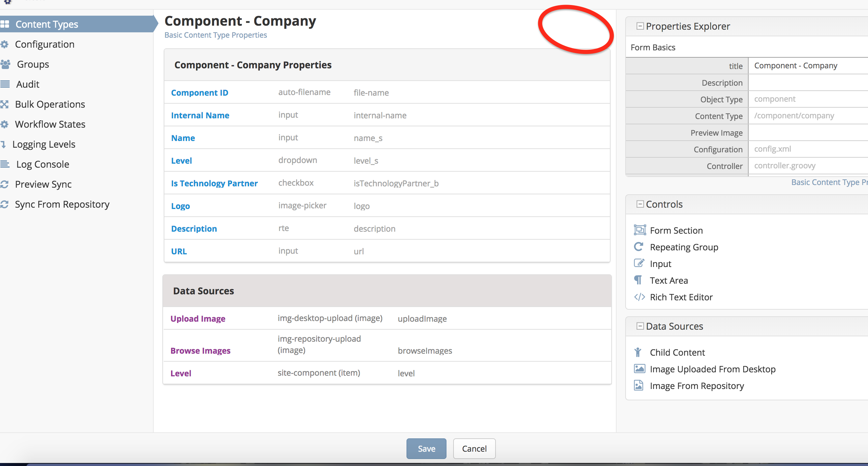Click the Content Types grid icon
Image resolution: width=868 pixels, height=466 pixels.
[4, 24]
